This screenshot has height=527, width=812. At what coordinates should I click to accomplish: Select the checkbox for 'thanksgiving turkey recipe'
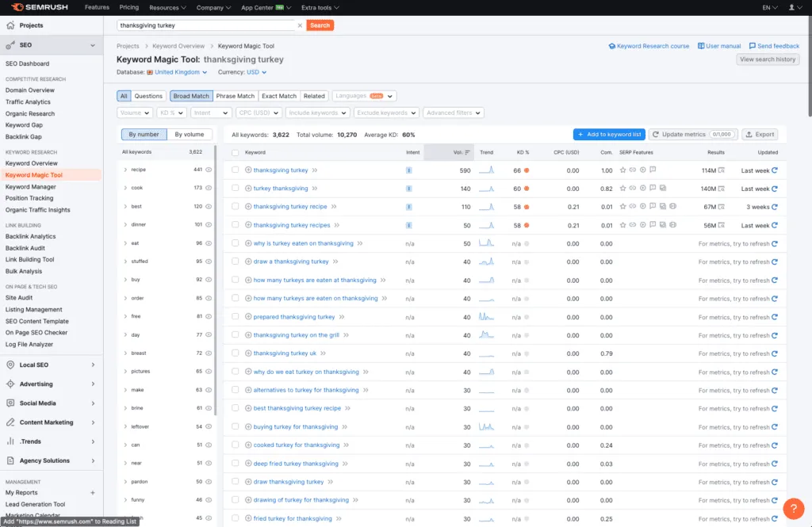[236, 205]
